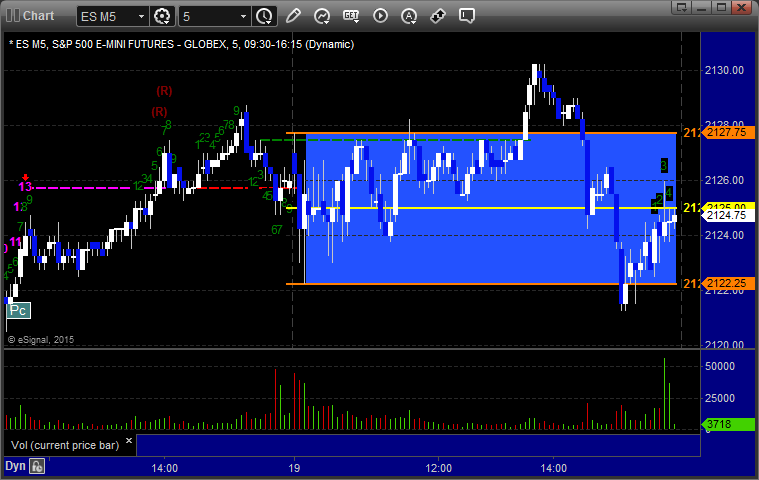Expand the interval 5 dropdown
Image resolution: width=759 pixels, height=480 pixels.
243,16
